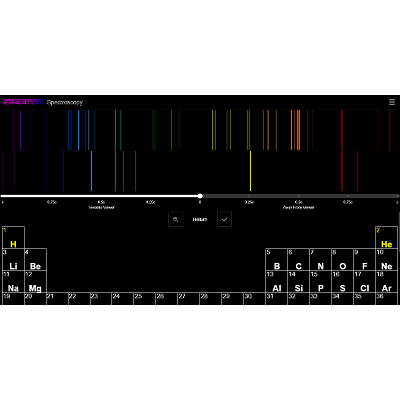Select Boron (B) element cell
This screenshot has height=400, width=400.
click(276, 259)
